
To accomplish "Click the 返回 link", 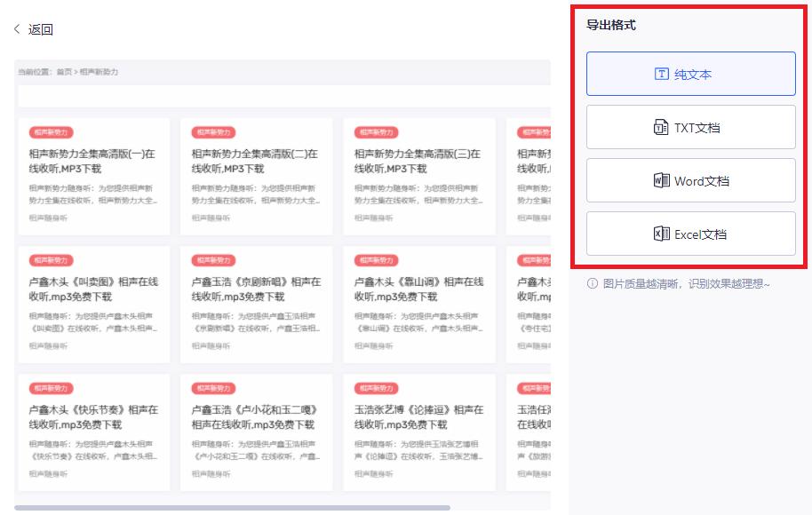I will click(40, 29).
